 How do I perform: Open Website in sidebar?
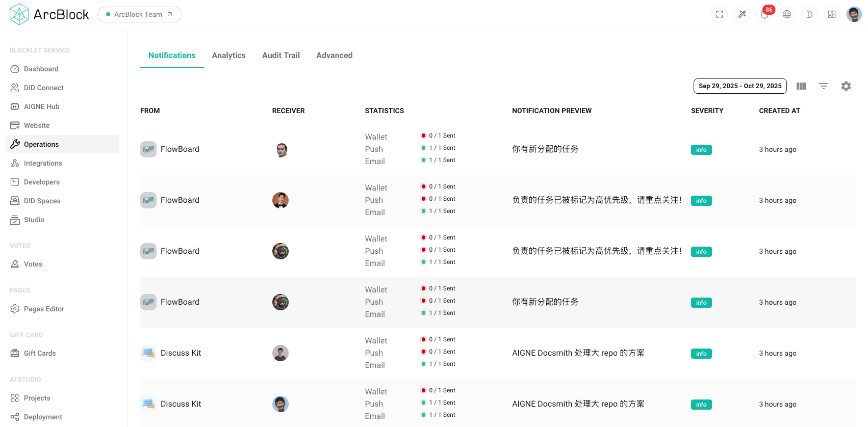tap(62, 125)
